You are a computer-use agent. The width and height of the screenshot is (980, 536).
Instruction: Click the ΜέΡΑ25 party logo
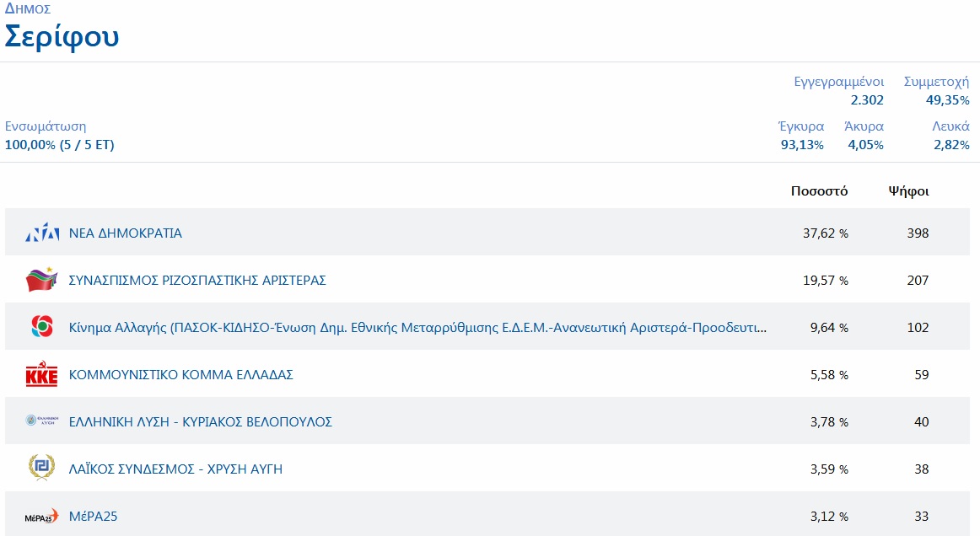pyautogui.click(x=41, y=516)
